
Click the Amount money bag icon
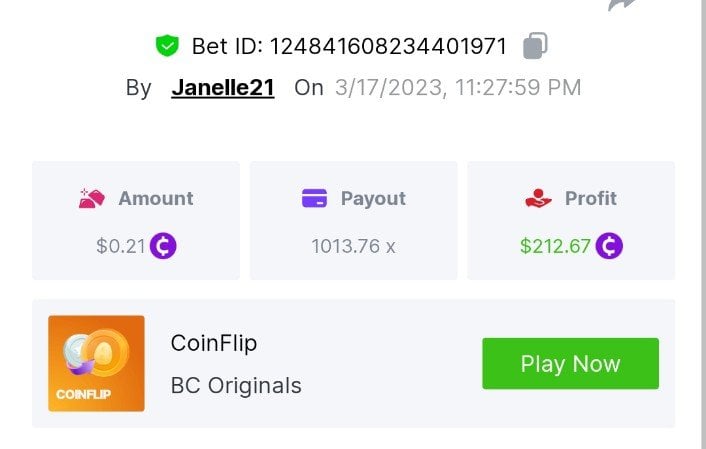[92, 198]
